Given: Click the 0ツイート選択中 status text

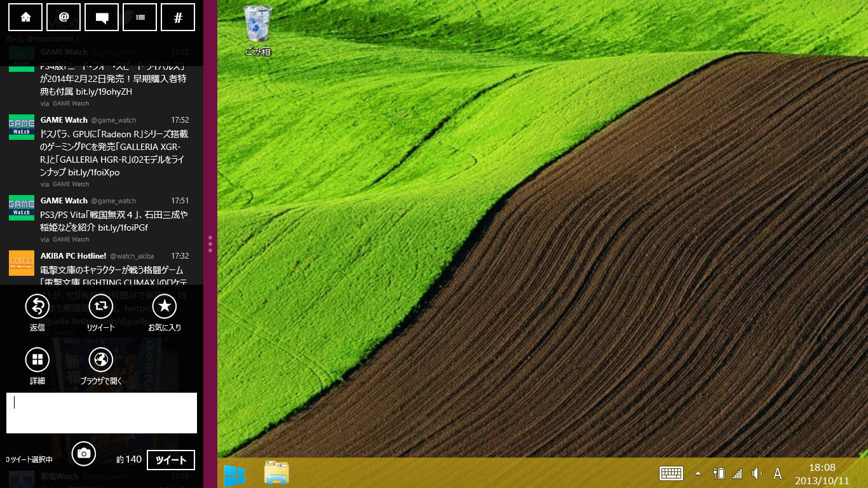Looking at the screenshot, I should [x=29, y=459].
